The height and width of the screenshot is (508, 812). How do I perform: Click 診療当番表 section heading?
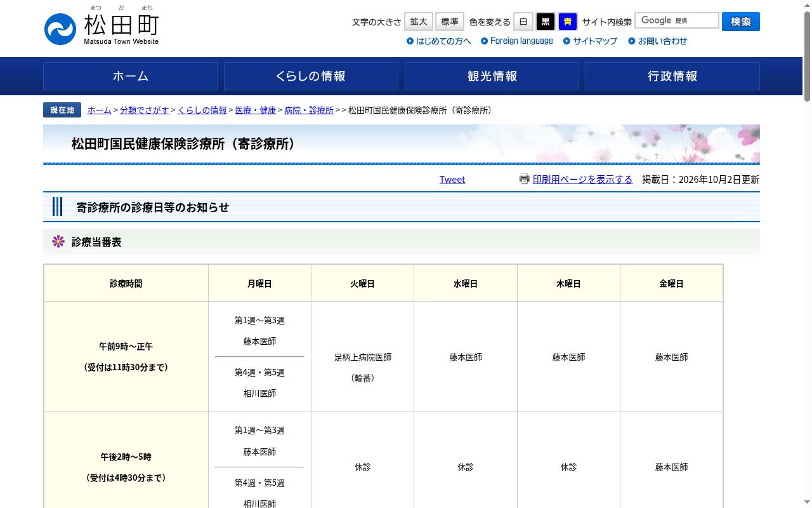click(x=96, y=242)
